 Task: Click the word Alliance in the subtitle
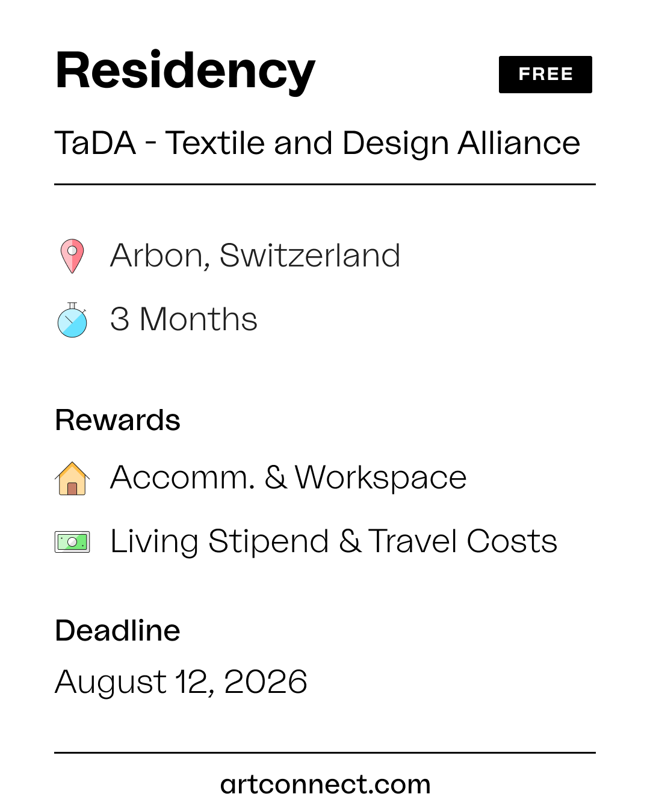[x=519, y=144]
